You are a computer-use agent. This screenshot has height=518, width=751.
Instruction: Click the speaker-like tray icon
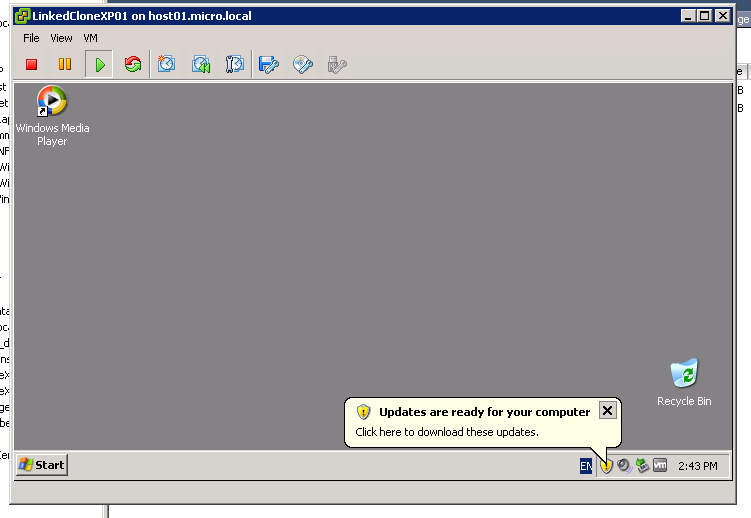pos(624,465)
